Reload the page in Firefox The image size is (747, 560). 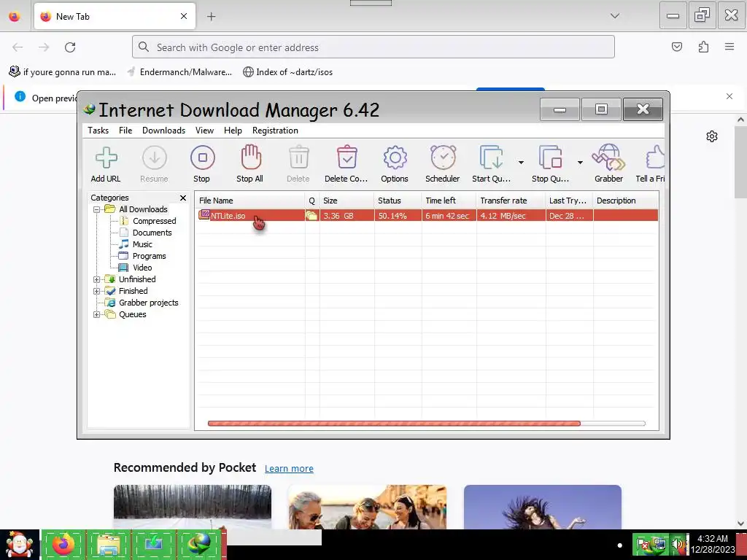point(70,47)
